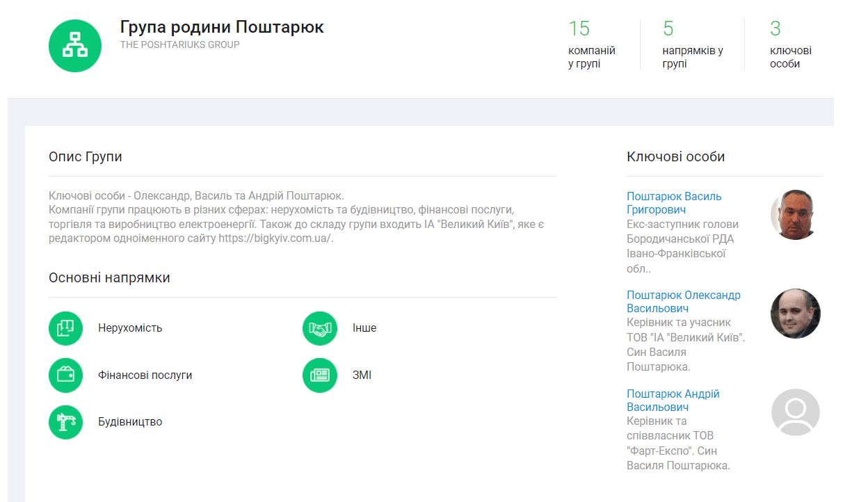Select the 5 напрямків у групі counter

[x=692, y=44]
